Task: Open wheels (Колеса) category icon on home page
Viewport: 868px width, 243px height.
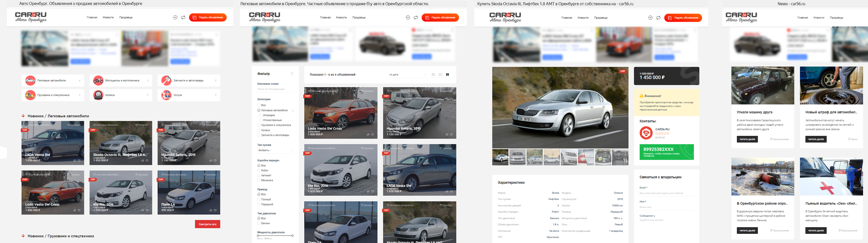Action: coord(98,95)
